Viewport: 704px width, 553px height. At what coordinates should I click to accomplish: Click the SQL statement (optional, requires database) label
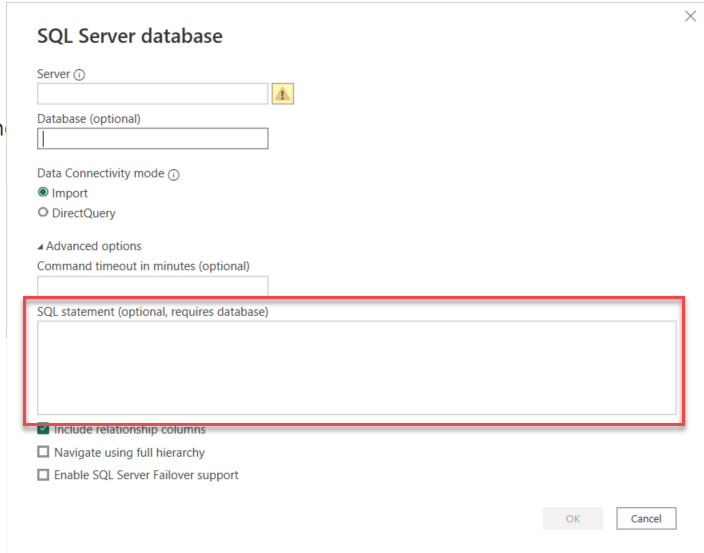(x=153, y=312)
